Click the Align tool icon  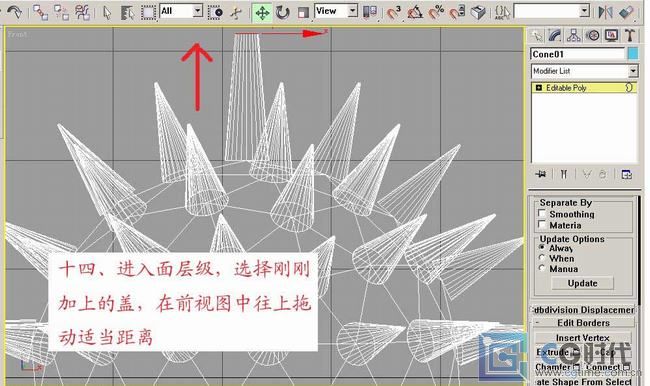[x=626, y=12]
